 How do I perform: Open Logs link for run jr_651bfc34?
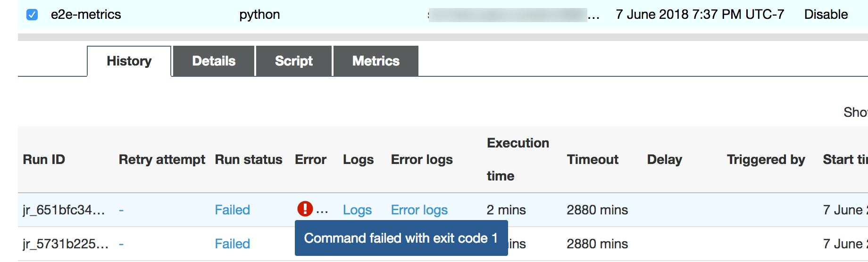(x=357, y=210)
